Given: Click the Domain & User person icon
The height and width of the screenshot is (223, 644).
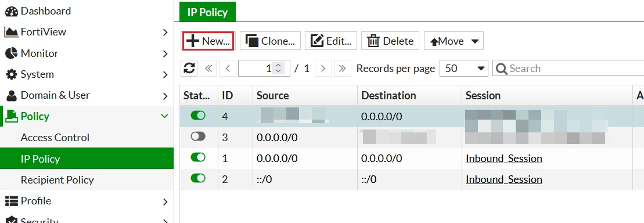Looking at the screenshot, I should point(12,95).
